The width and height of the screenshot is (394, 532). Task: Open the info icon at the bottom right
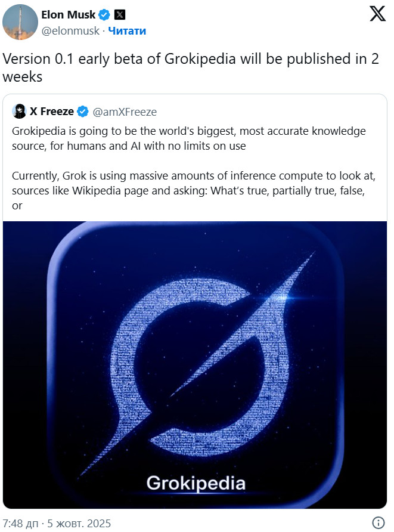[x=379, y=523]
